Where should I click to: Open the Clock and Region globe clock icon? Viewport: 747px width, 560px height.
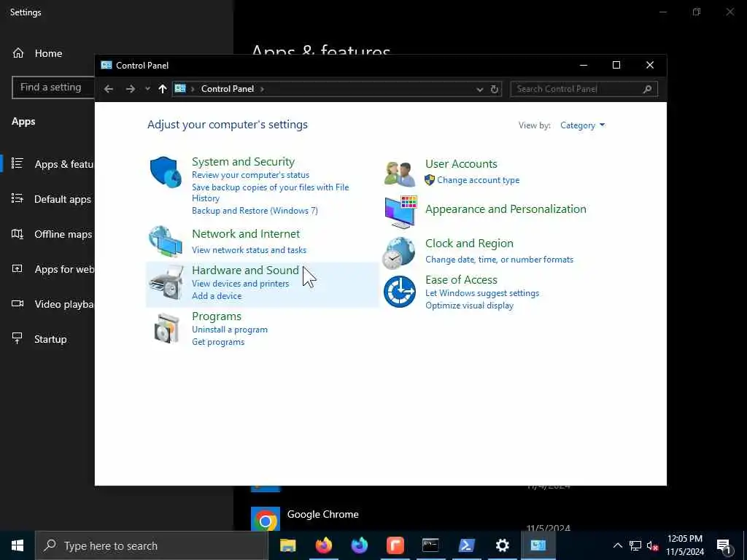click(x=399, y=253)
